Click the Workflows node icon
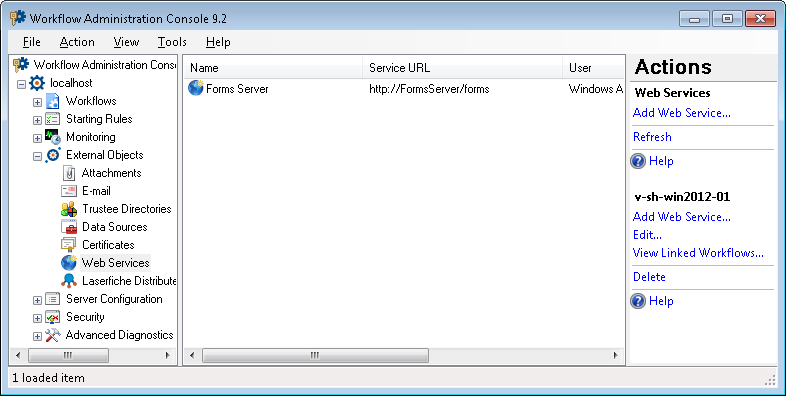 click(53, 101)
